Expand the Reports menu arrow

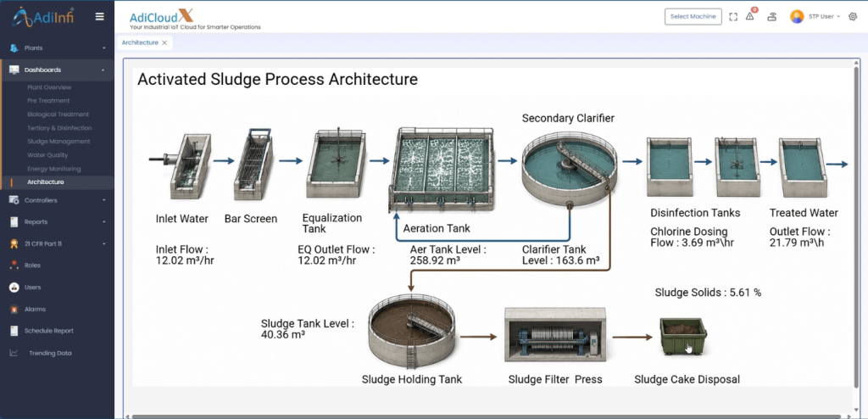tap(103, 221)
